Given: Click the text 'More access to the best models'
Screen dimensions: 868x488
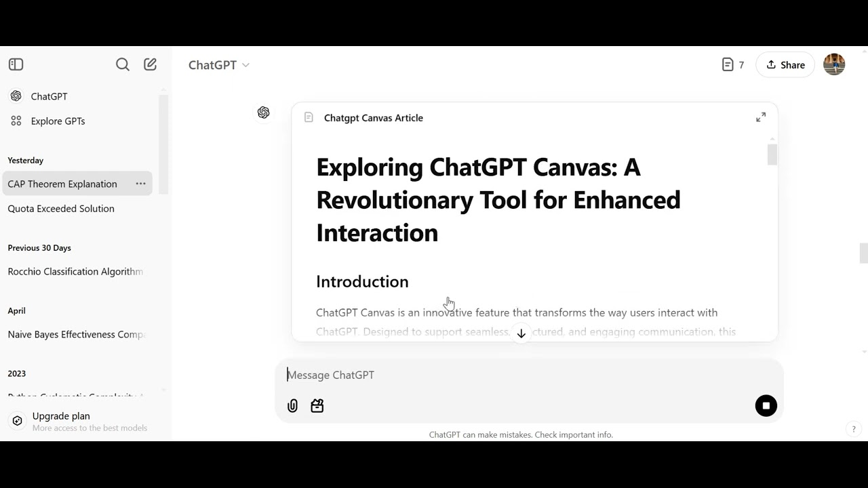Looking at the screenshot, I should tap(90, 428).
